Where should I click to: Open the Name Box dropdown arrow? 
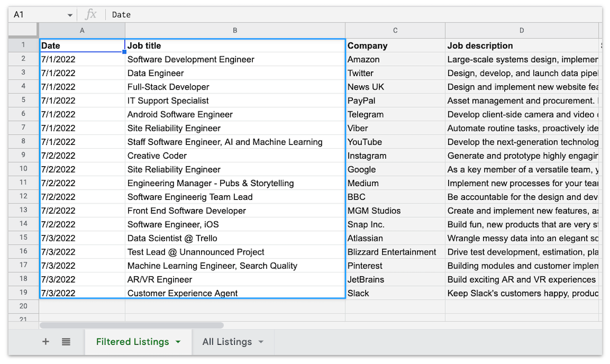[68, 14]
